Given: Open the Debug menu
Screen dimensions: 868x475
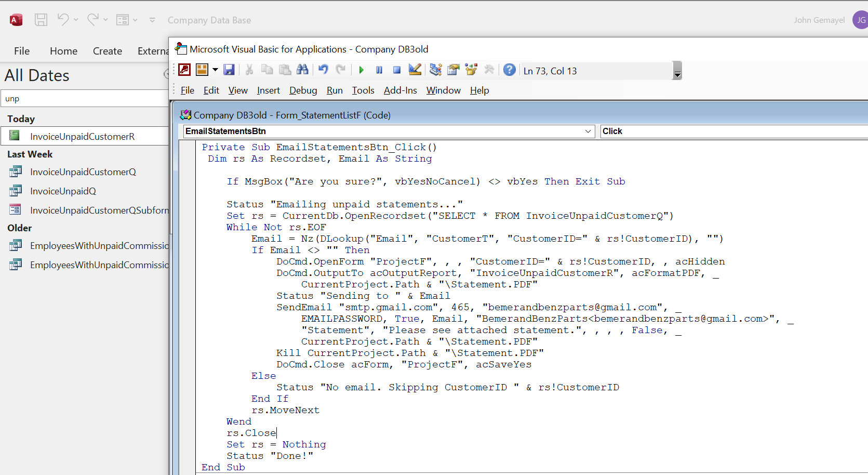Looking at the screenshot, I should tap(303, 90).
